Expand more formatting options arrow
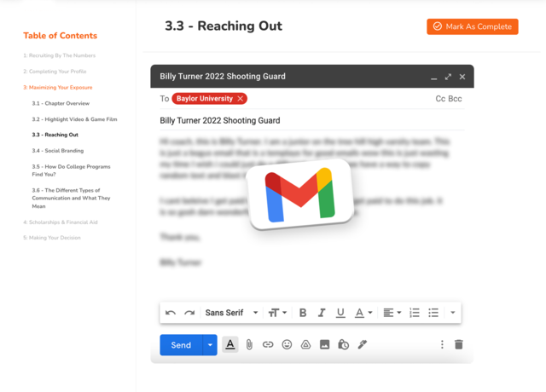 [x=453, y=313]
